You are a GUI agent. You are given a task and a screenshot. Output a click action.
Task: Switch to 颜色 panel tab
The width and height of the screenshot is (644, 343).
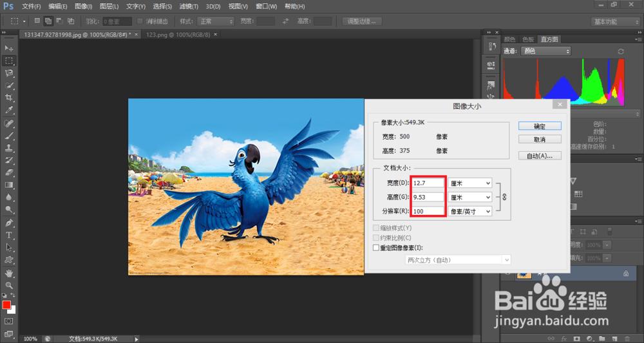coord(509,39)
